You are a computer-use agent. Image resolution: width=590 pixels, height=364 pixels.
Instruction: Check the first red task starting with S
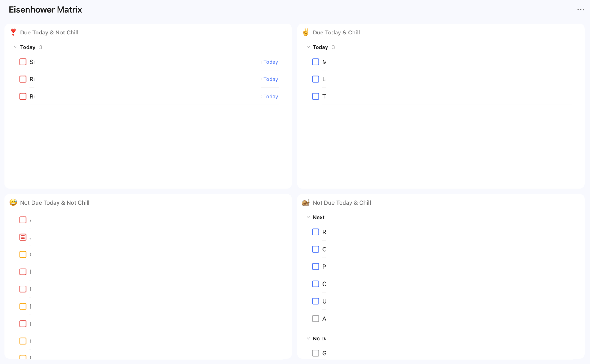(23, 62)
